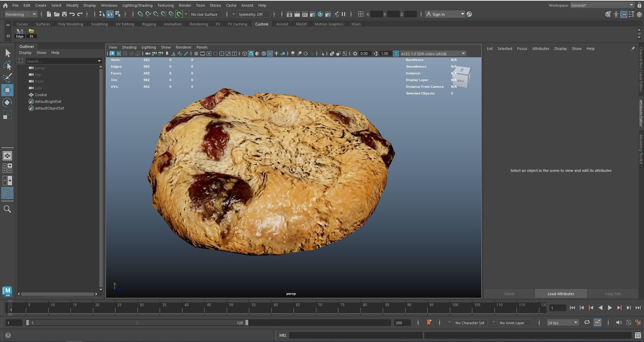Open Sign In dropdown

(445, 14)
